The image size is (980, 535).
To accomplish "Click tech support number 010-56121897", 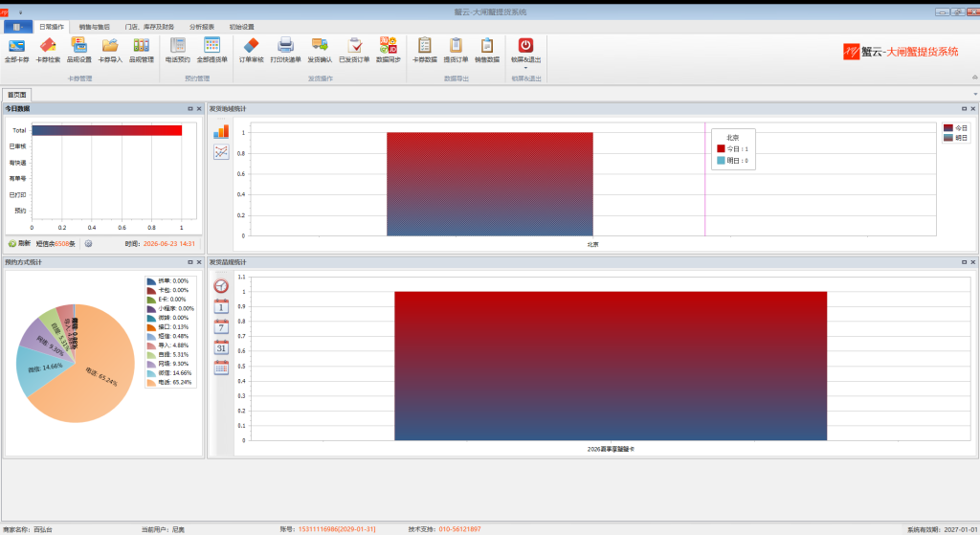I will point(459,529).
